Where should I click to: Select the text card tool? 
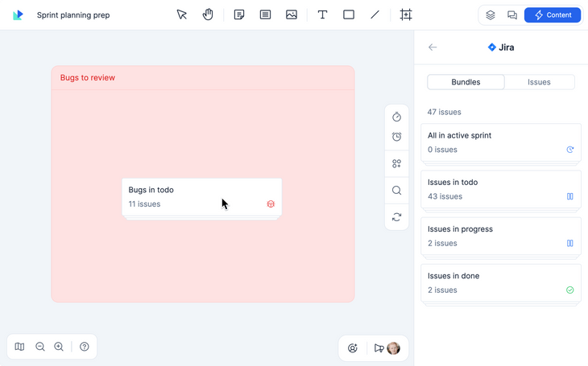pos(265,15)
